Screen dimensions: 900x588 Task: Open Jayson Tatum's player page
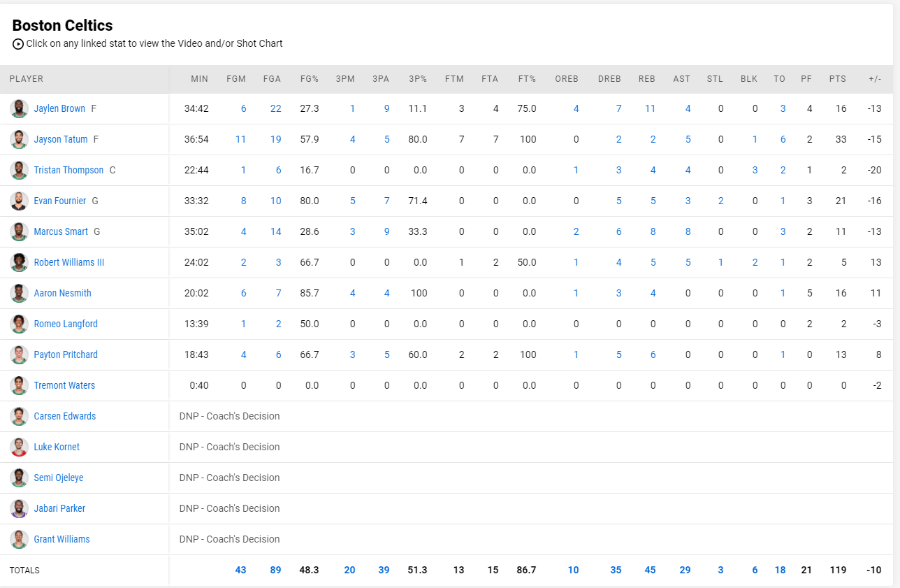(60, 140)
